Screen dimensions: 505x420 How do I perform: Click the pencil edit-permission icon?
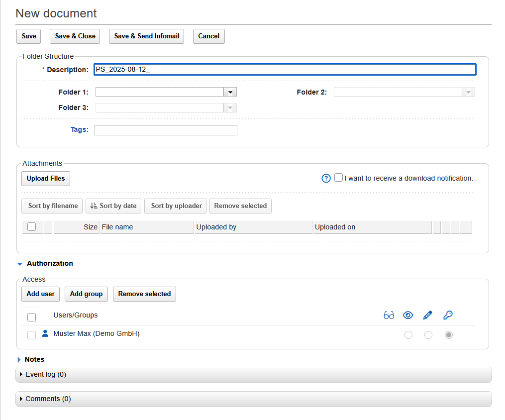427,315
